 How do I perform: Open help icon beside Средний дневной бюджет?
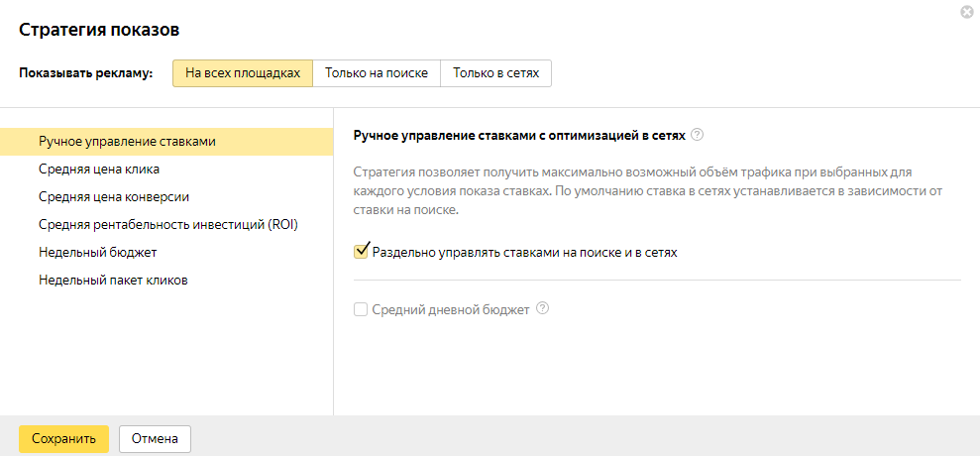[542, 308]
